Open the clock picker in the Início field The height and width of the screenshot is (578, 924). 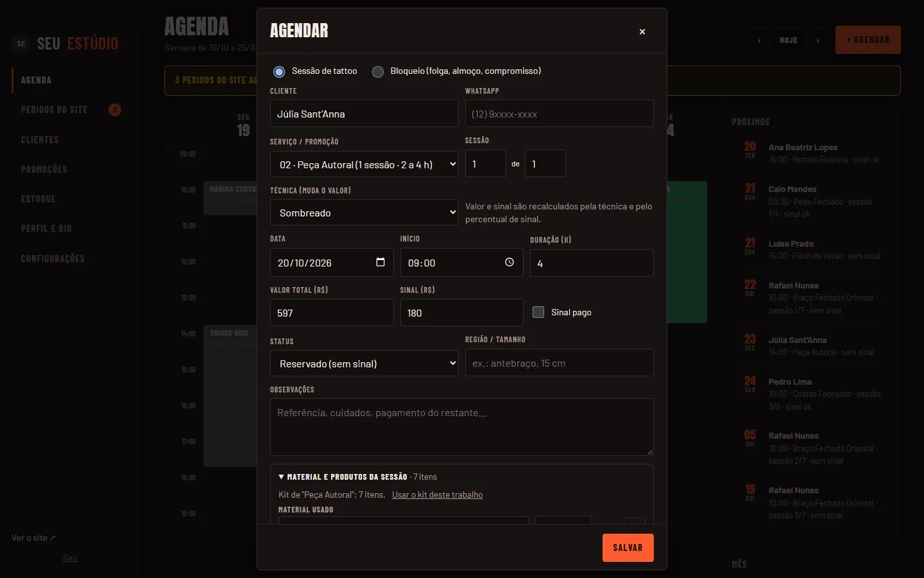pos(509,262)
